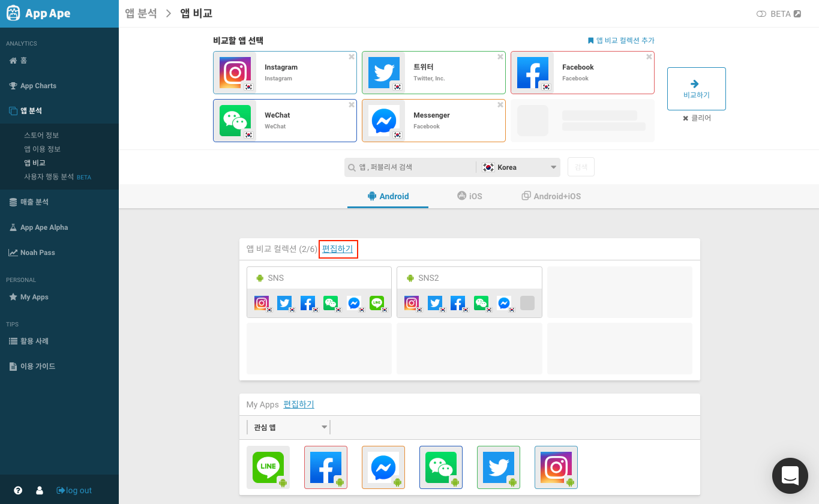Screen dimensions: 819x504
Task: Click WeChat icon in SNS2 collection
Action: 481,303
